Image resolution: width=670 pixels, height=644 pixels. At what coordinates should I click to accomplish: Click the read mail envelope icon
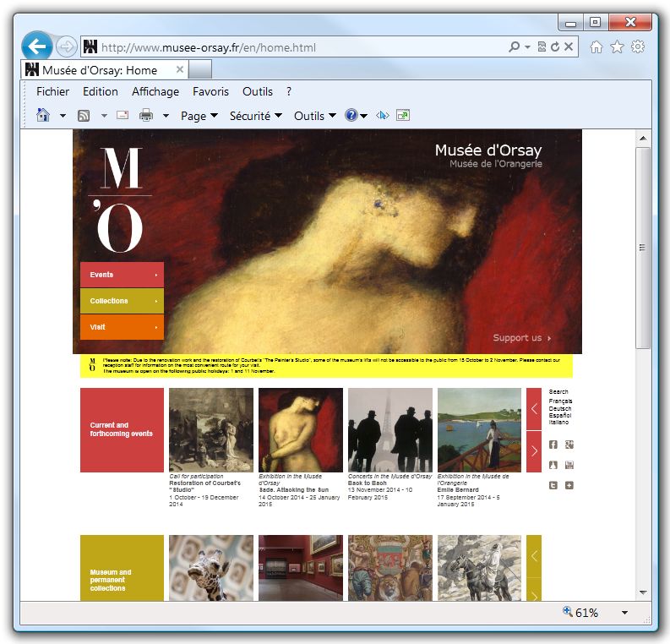[123, 116]
